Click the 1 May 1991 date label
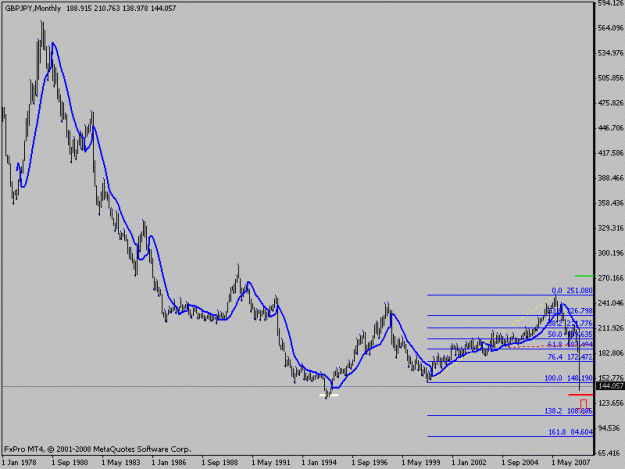The height and width of the screenshot is (469, 625). pyautogui.click(x=270, y=463)
